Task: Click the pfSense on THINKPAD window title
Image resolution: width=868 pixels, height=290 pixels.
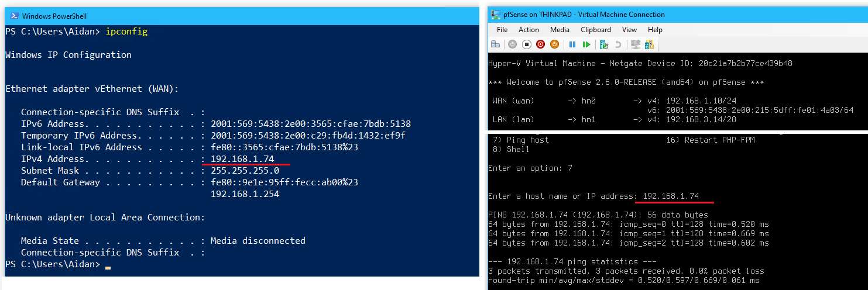Action: 584,15
